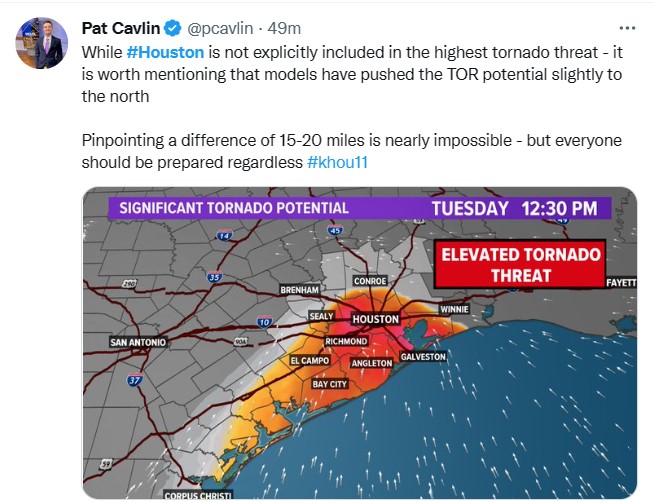The image size is (654, 503).
Task: Open the #khou11 hashtag
Action: (x=338, y=161)
